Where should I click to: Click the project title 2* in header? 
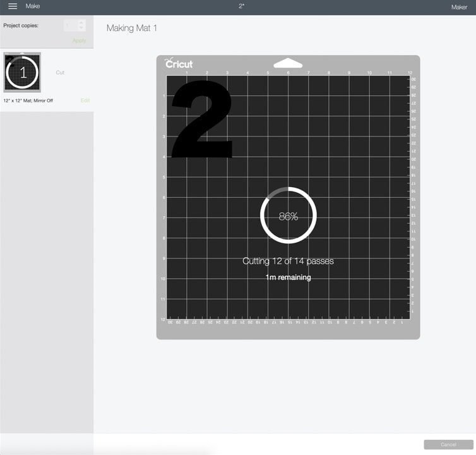pyautogui.click(x=241, y=6)
